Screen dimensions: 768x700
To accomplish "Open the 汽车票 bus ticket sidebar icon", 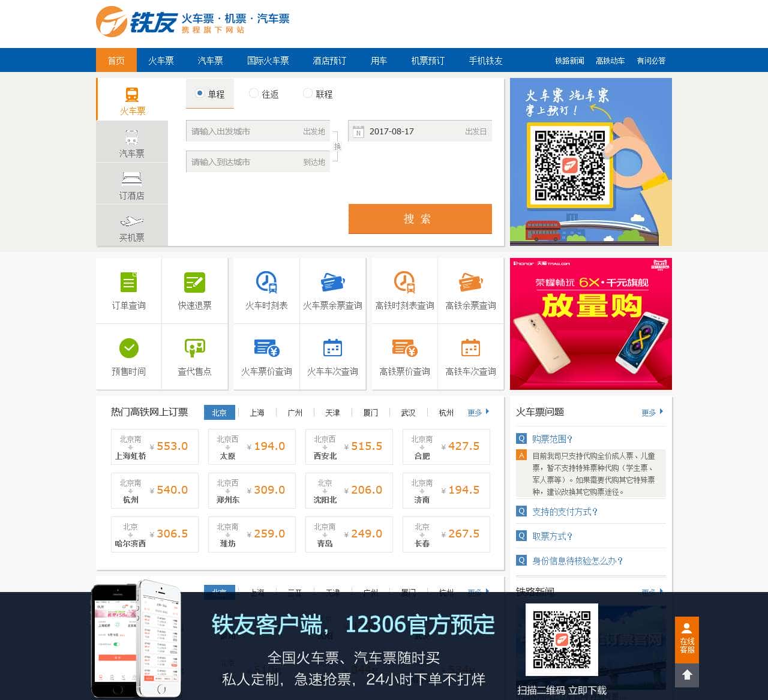I will 132,137.
